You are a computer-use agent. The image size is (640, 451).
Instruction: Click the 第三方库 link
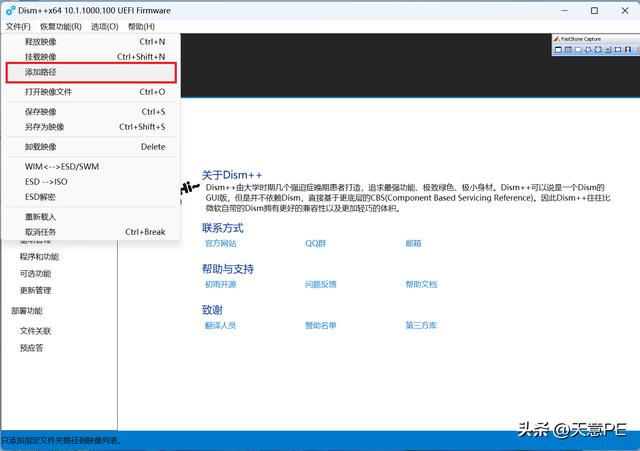click(x=421, y=326)
